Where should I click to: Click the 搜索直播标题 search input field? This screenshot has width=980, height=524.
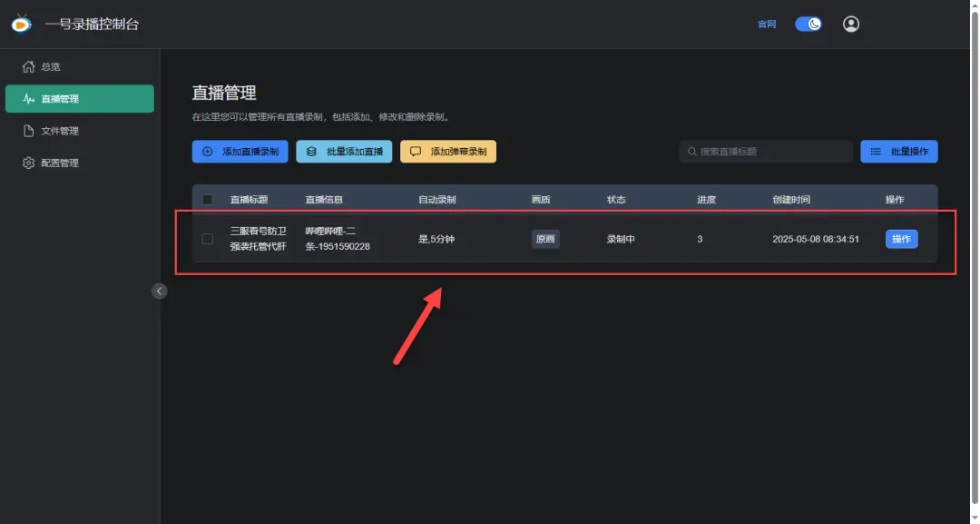click(x=765, y=151)
